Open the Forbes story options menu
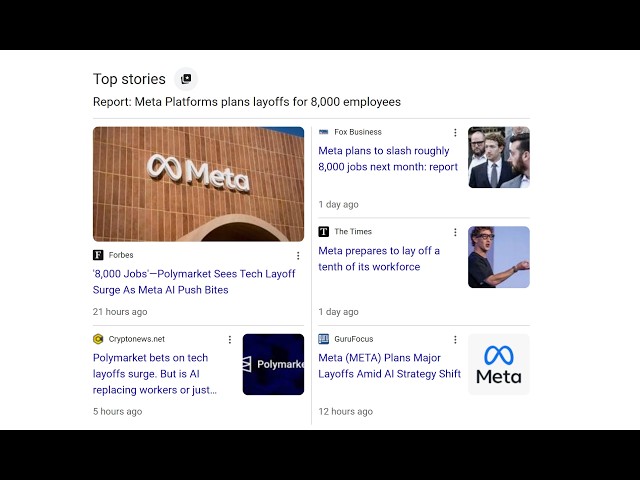640x480 pixels. coord(298,256)
